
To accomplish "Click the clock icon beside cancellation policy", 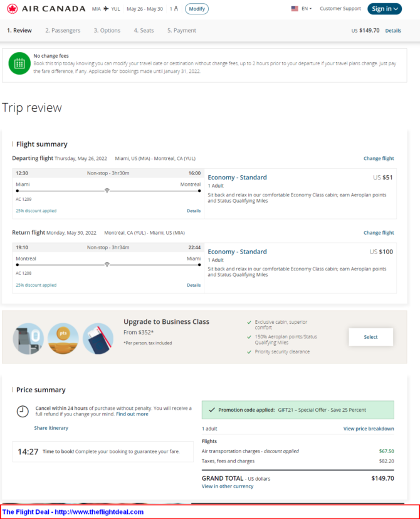I will [23, 412].
